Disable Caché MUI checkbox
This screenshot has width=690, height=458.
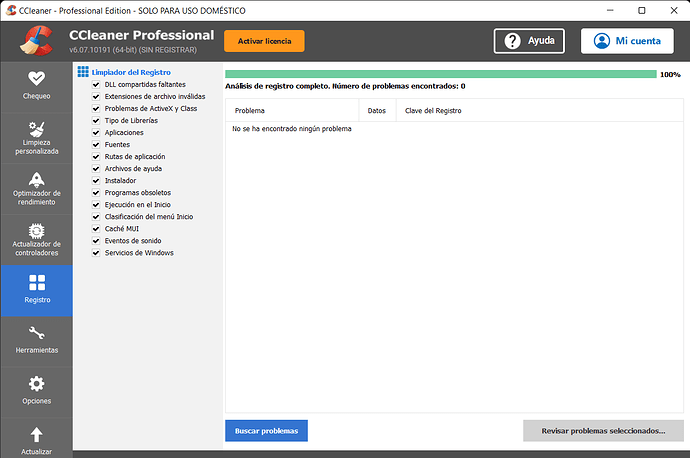96,229
